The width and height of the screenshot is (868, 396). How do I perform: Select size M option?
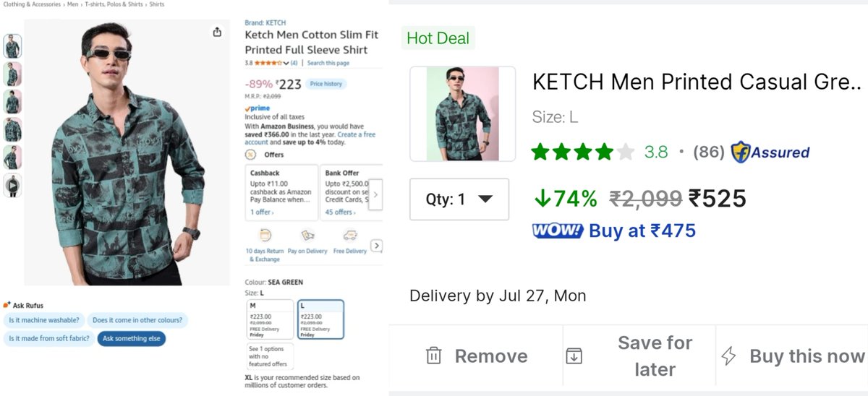tap(270, 319)
